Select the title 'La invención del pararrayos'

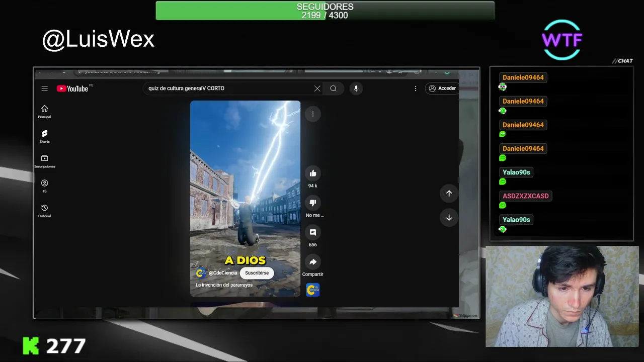click(224, 285)
